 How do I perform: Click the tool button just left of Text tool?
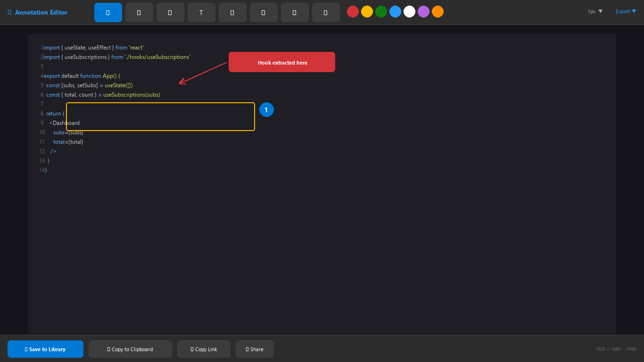coord(170,12)
